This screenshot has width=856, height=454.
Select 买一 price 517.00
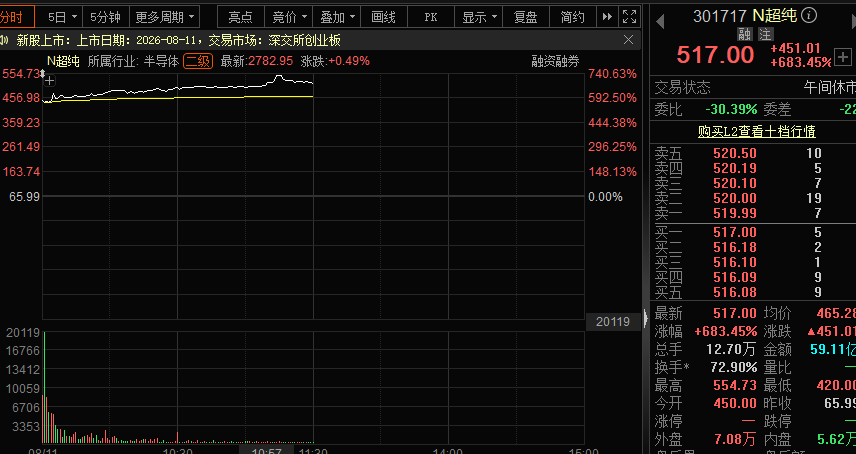click(x=735, y=232)
